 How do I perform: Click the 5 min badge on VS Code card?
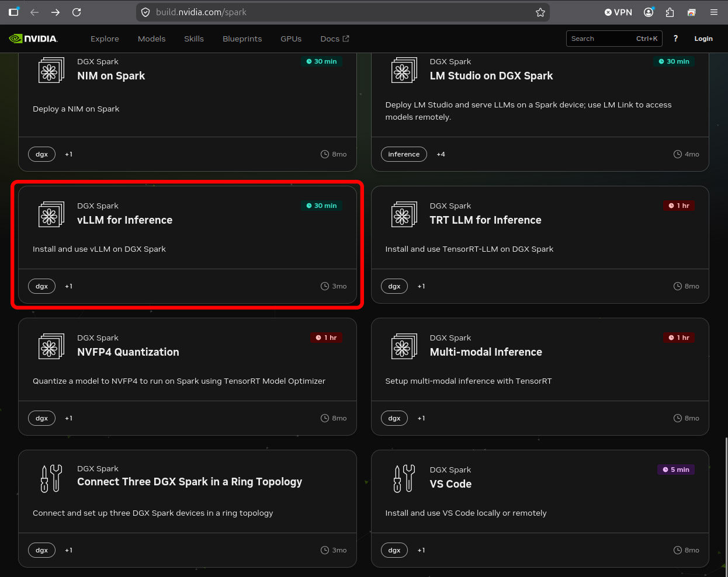pyautogui.click(x=676, y=470)
